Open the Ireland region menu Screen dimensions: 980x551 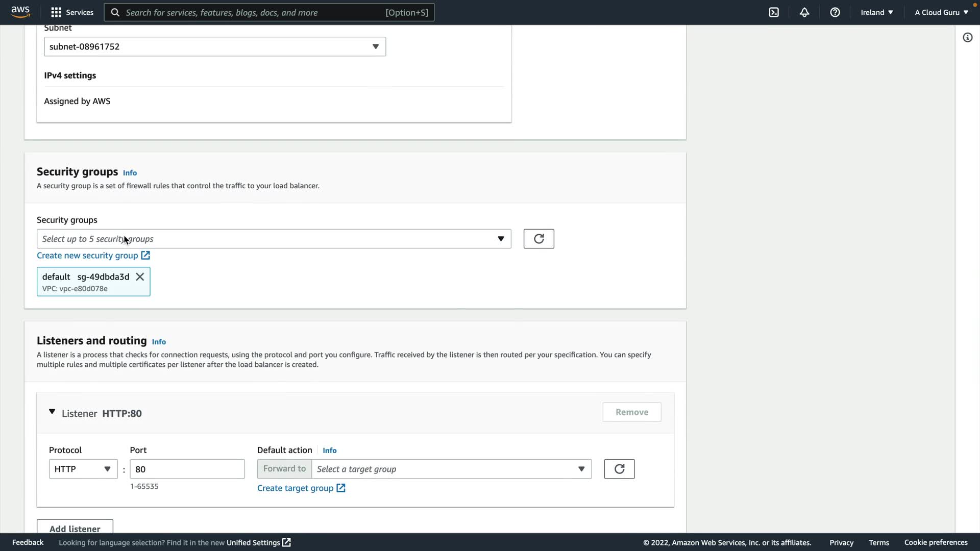click(876, 12)
